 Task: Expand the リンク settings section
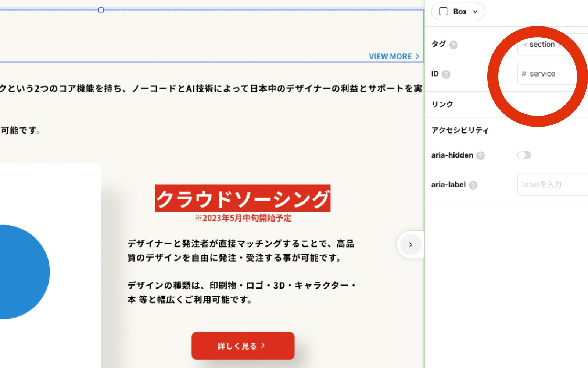442,104
